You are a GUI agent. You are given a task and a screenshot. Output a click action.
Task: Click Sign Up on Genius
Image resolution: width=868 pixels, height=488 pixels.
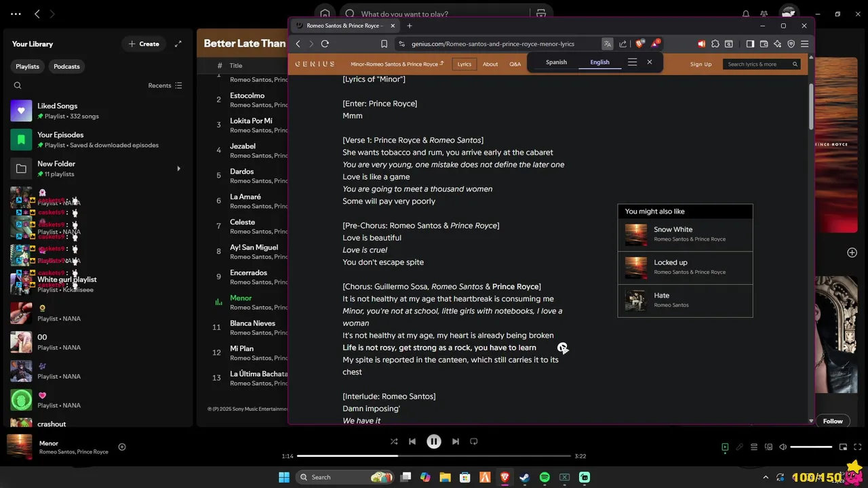(x=701, y=64)
